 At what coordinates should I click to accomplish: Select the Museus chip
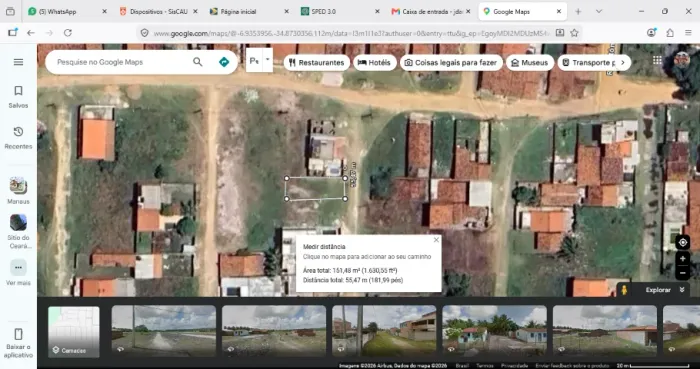[x=529, y=62]
